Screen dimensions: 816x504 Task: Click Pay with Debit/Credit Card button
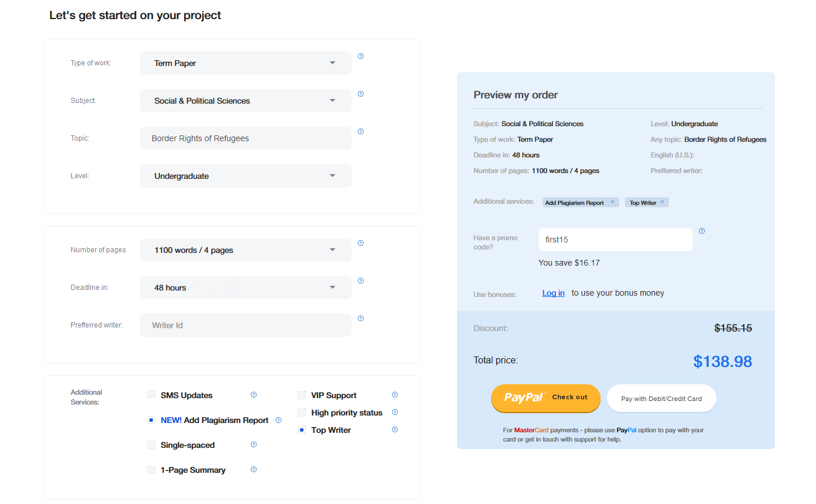(x=661, y=398)
